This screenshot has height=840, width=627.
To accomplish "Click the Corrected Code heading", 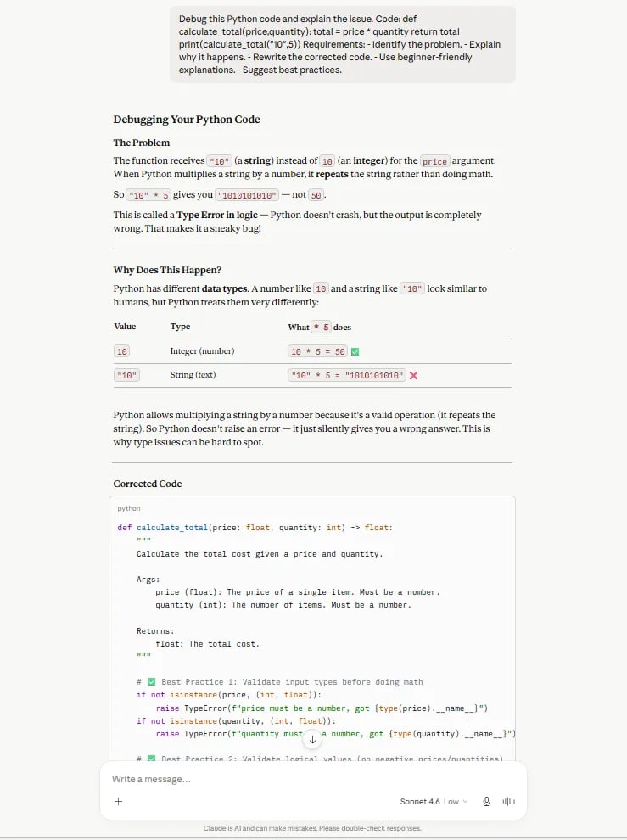I will tap(148, 484).
